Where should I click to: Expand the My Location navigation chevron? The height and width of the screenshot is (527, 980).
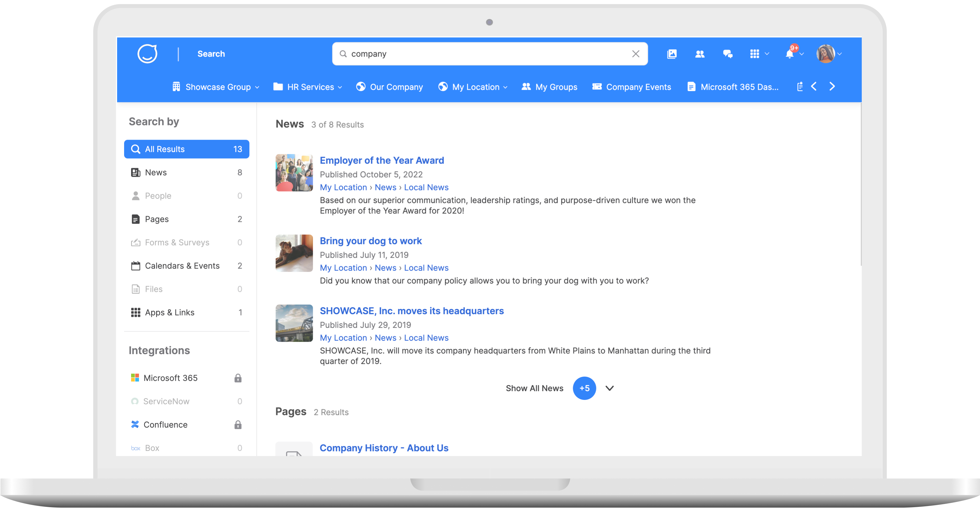[505, 87]
